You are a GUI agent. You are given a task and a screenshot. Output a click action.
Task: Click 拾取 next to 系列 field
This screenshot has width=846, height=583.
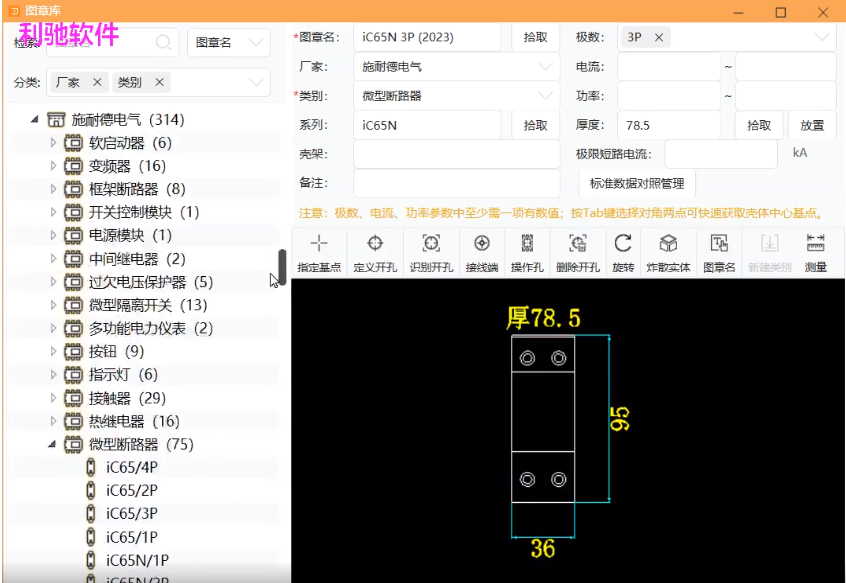(535, 125)
